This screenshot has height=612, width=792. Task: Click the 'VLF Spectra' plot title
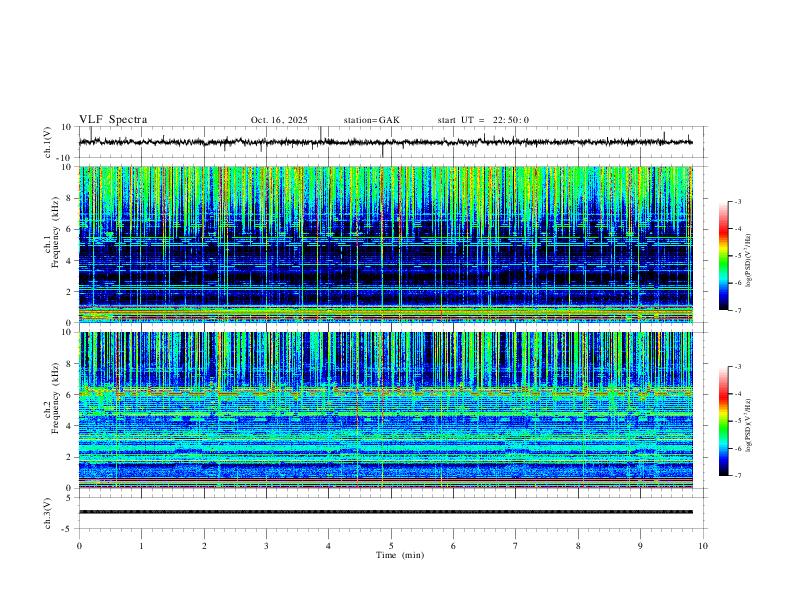click(113, 120)
